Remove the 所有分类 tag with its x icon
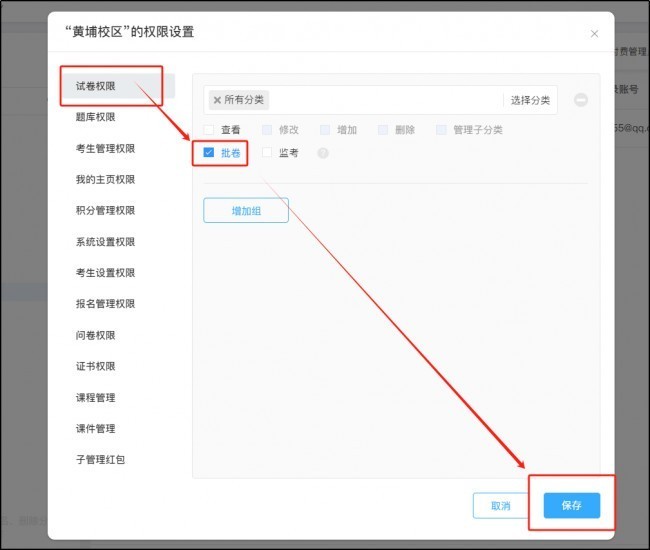 pos(217,100)
